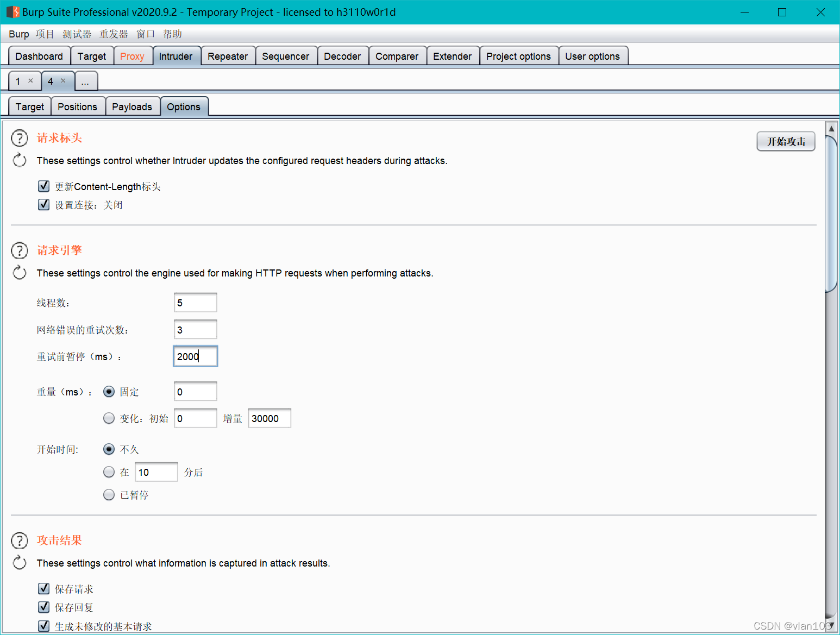This screenshot has width=840, height=635.
Task: Close Intruder tab 4
Action: point(63,80)
